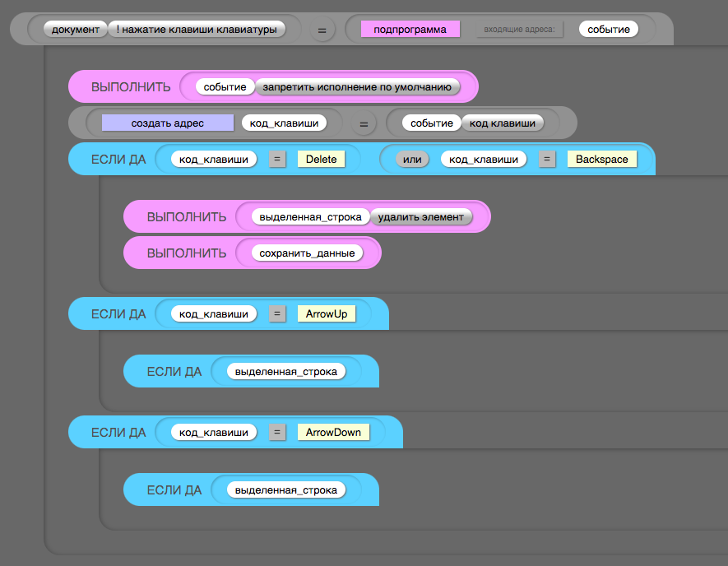Select "выделенная_строка" pill under the ArrowUp condition
Viewport: 728px width, 566px height.
tap(286, 372)
